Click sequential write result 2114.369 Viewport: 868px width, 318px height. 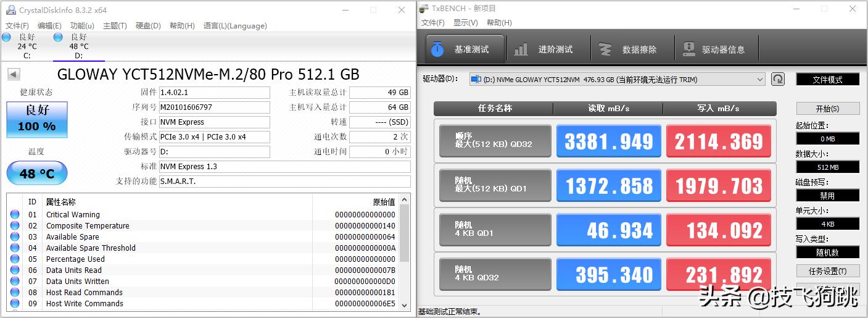(719, 141)
